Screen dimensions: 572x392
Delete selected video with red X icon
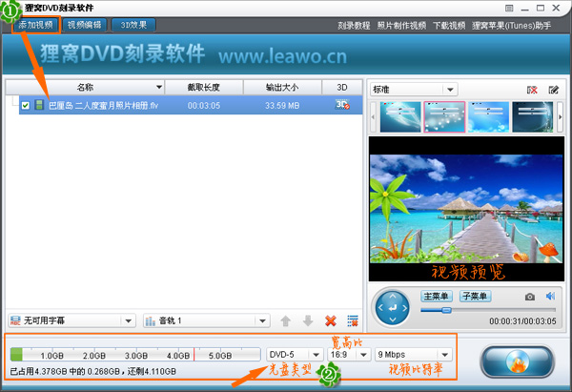pyautogui.click(x=331, y=321)
